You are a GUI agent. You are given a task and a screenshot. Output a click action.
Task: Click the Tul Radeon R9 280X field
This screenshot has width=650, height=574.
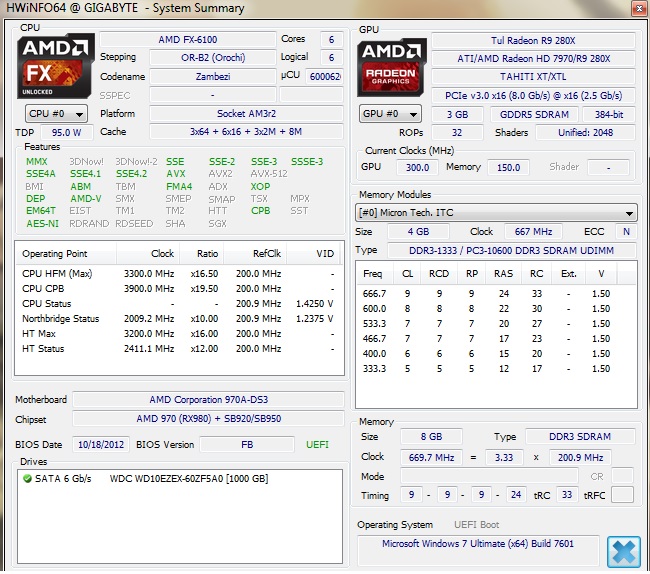(533, 41)
